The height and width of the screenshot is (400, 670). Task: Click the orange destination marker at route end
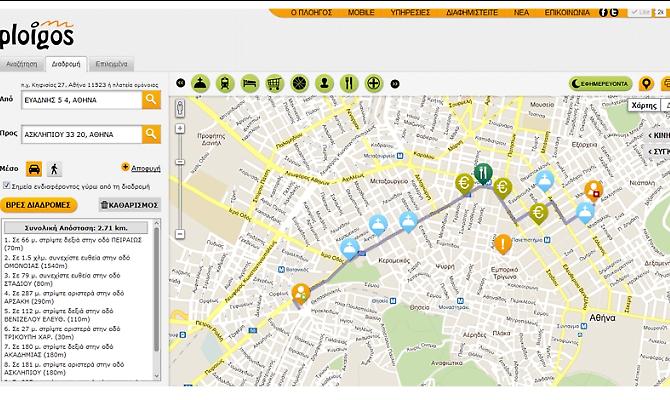(593, 191)
